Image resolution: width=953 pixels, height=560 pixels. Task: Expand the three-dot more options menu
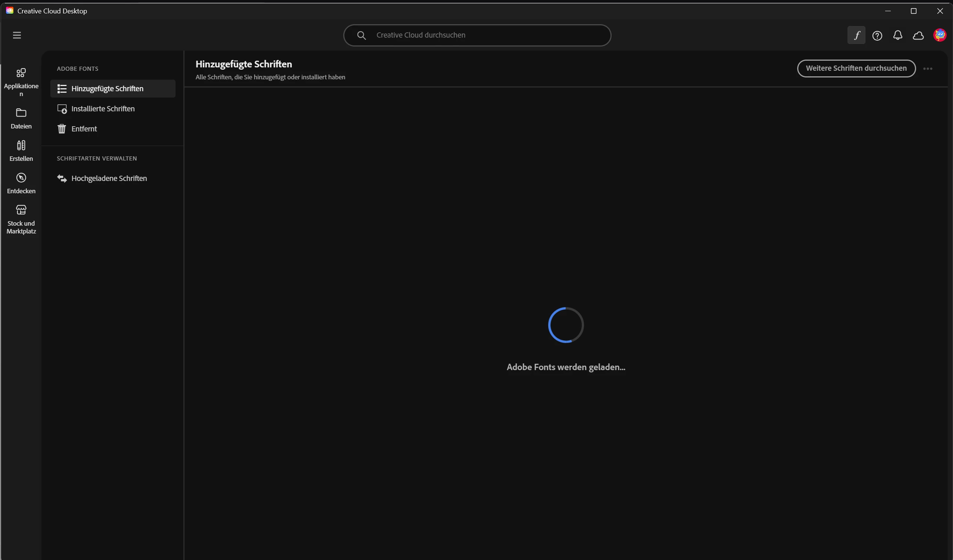pyautogui.click(x=928, y=69)
